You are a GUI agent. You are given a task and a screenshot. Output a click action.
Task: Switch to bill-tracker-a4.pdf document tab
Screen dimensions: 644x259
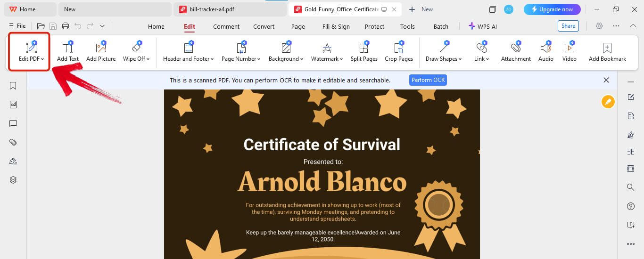[230, 9]
